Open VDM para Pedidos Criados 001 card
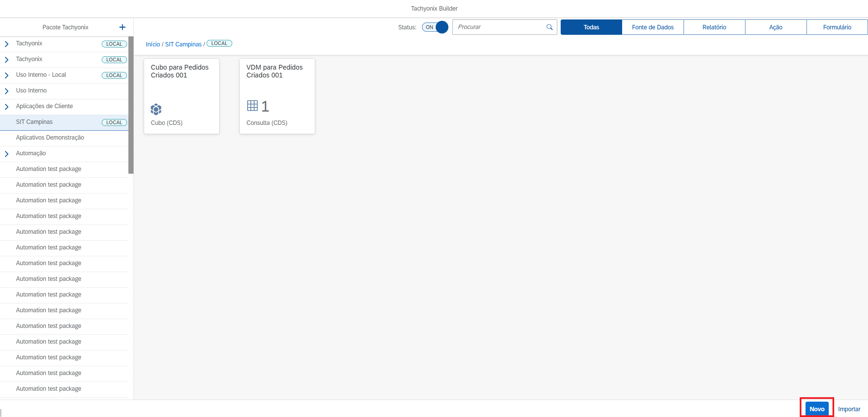 tap(277, 96)
